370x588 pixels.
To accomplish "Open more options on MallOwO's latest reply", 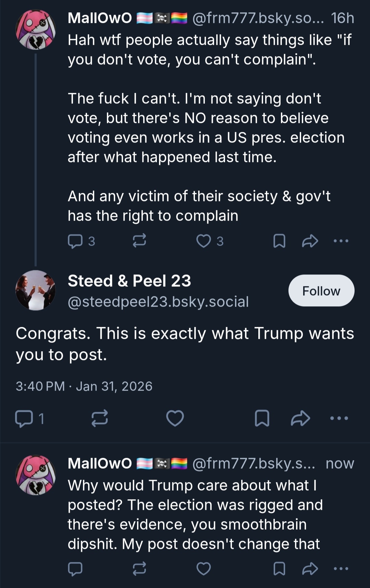I will click(341, 569).
